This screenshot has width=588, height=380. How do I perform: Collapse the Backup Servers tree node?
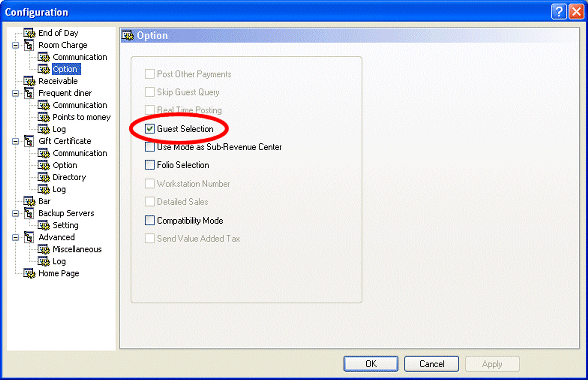[15, 213]
